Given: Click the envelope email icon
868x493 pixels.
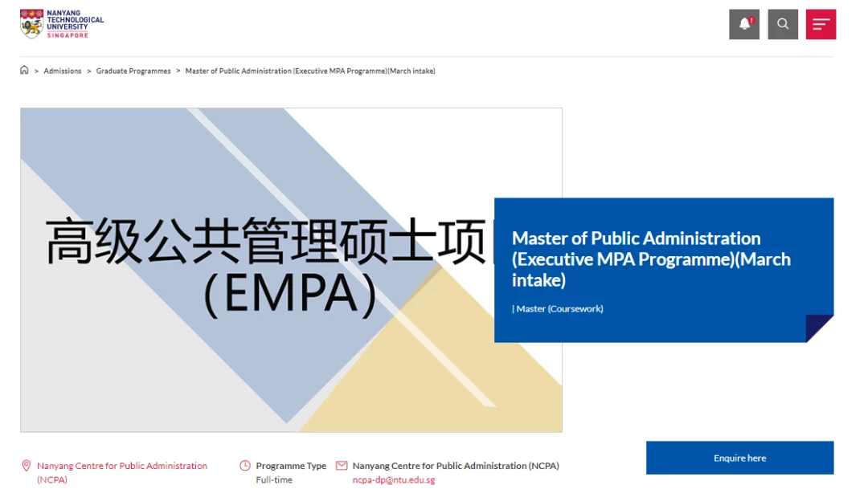Looking at the screenshot, I should 342,466.
